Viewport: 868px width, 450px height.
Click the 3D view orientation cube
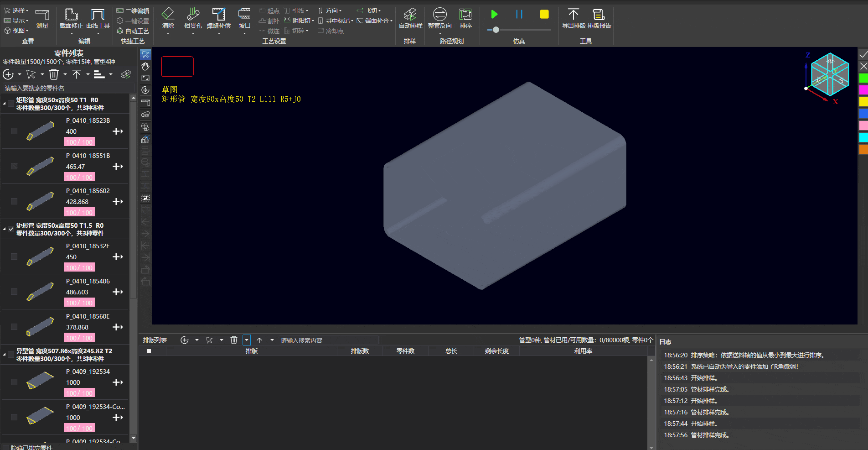[830, 74]
